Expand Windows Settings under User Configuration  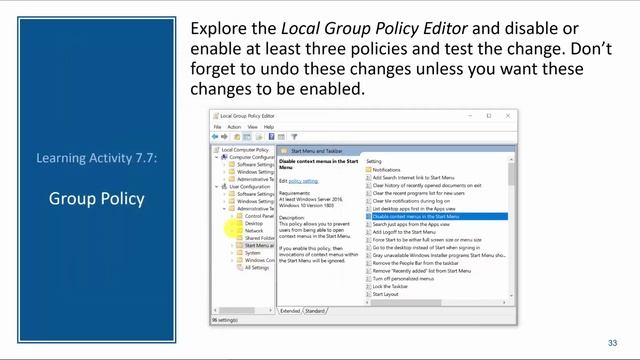(x=224, y=201)
